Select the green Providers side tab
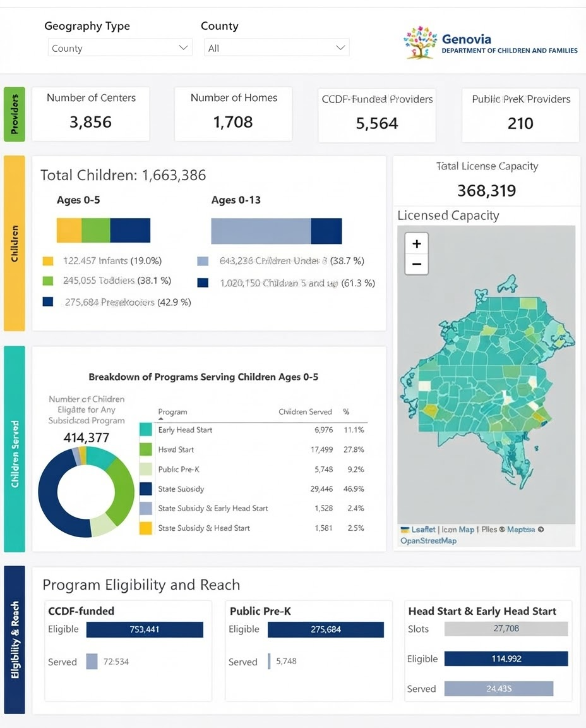This screenshot has width=586, height=728. point(15,114)
